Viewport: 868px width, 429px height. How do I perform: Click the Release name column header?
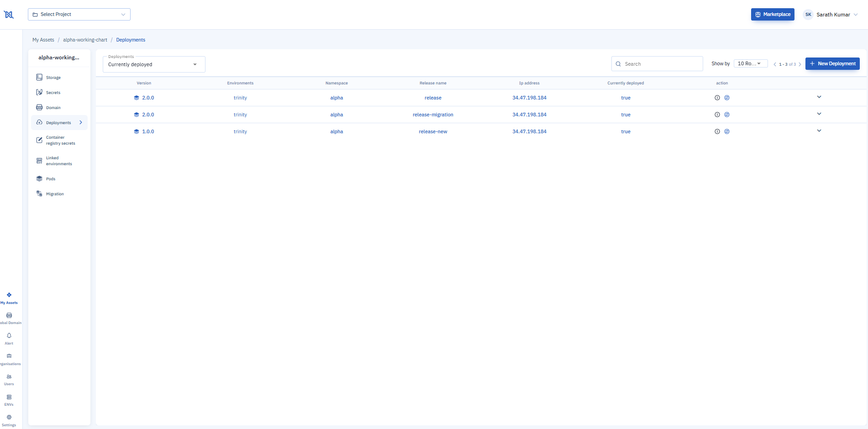(433, 83)
